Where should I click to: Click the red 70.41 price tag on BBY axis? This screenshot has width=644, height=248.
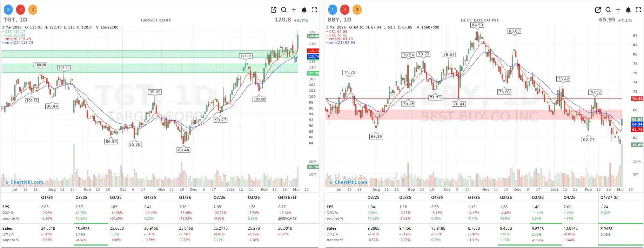pyautogui.click(x=637, y=99)
